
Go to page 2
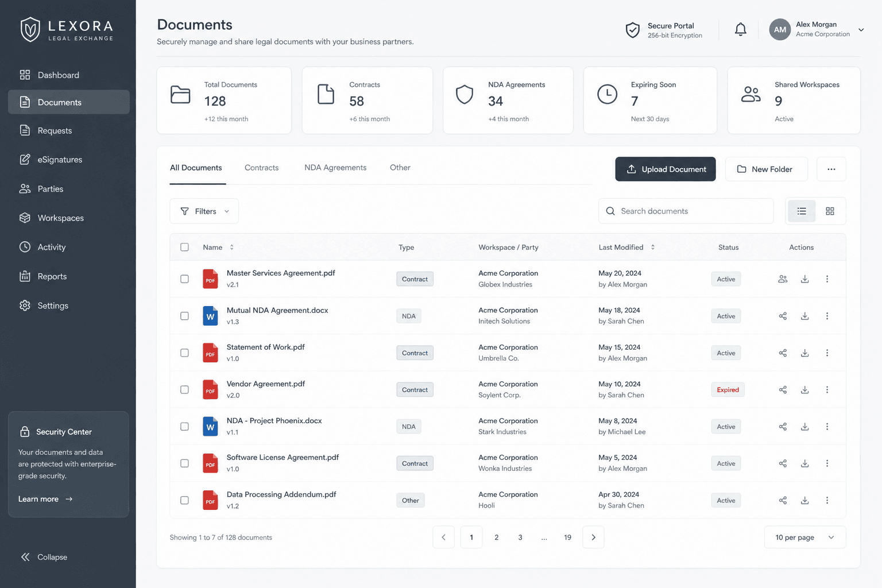(496, 537)
